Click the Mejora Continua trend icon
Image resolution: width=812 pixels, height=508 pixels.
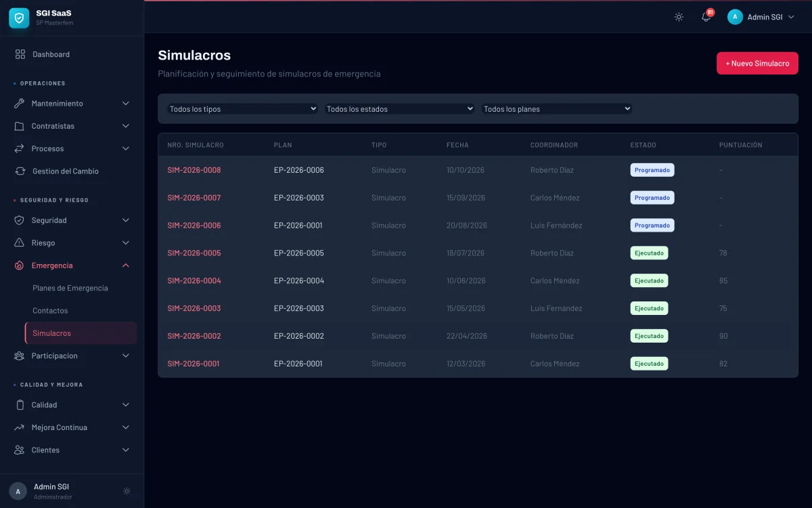pos(19,427)
